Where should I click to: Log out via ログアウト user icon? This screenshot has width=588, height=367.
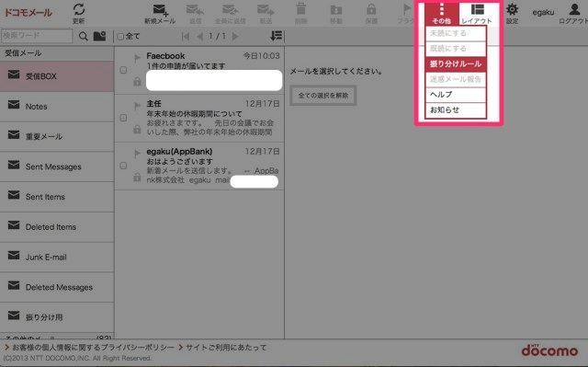pyautogui.click(x=573, y=14)
